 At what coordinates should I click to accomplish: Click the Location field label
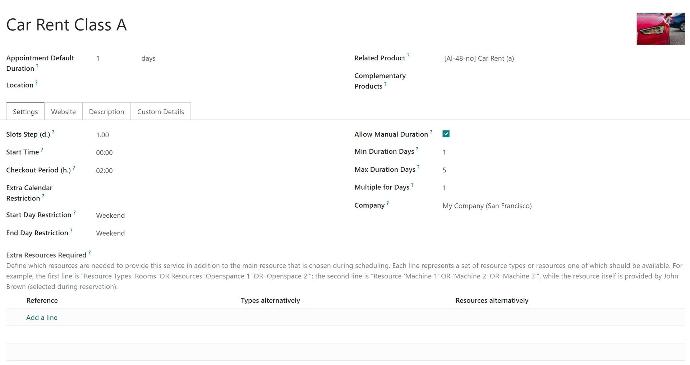click(x=20, y=85)
